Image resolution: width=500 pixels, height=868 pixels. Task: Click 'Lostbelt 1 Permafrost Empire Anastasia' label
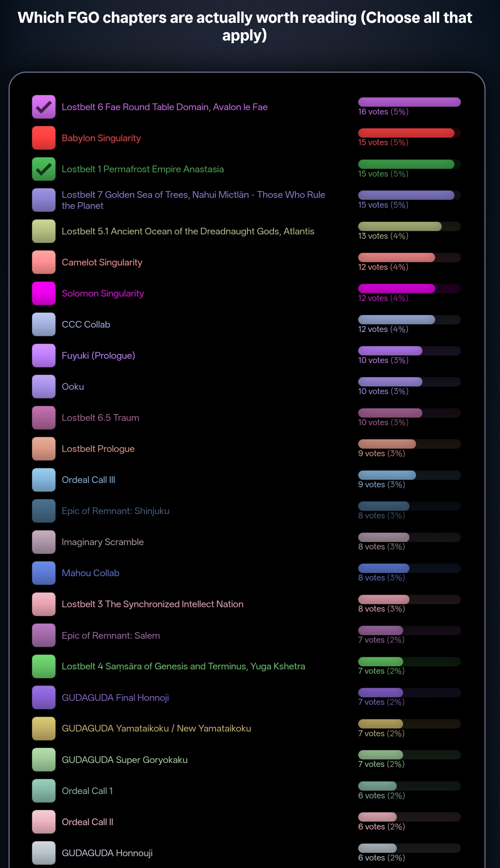(x=143, y=169)
